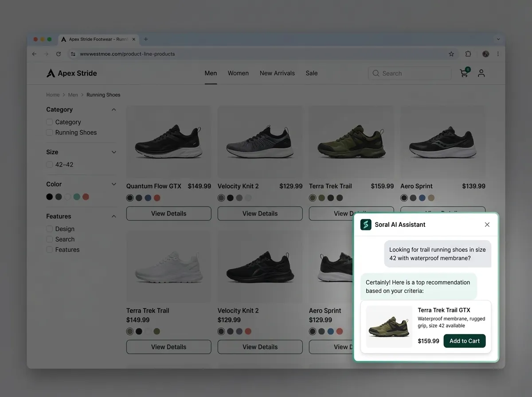View Details for Quantum Flow GTX
This screenshot has width=532, height=397.
pyautogui.click(x=168, y=214)
